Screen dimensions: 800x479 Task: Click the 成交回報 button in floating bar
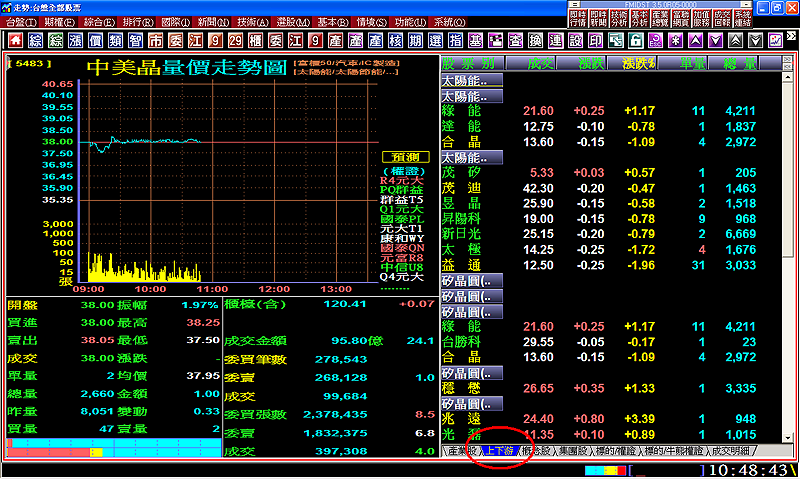[722, 18]
